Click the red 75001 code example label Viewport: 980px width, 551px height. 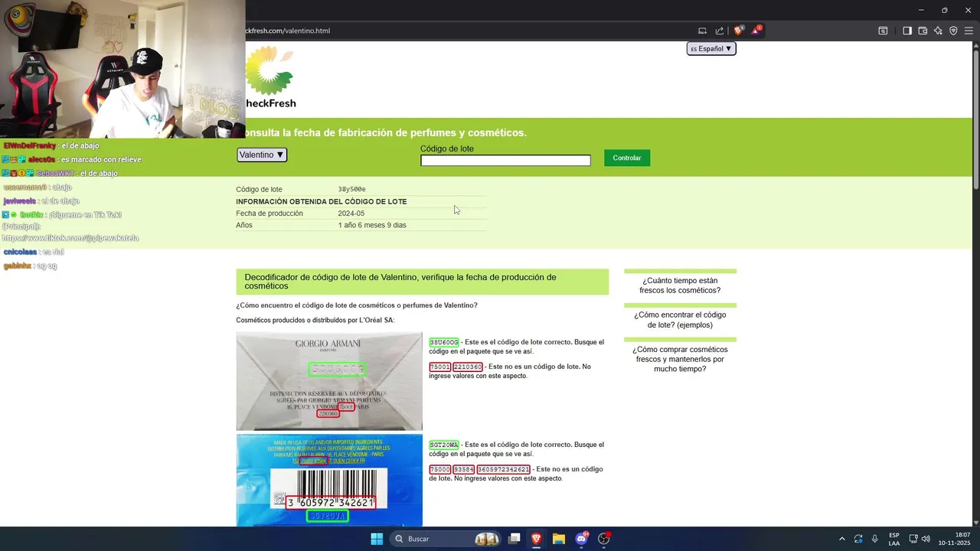[x=440, y=367]
